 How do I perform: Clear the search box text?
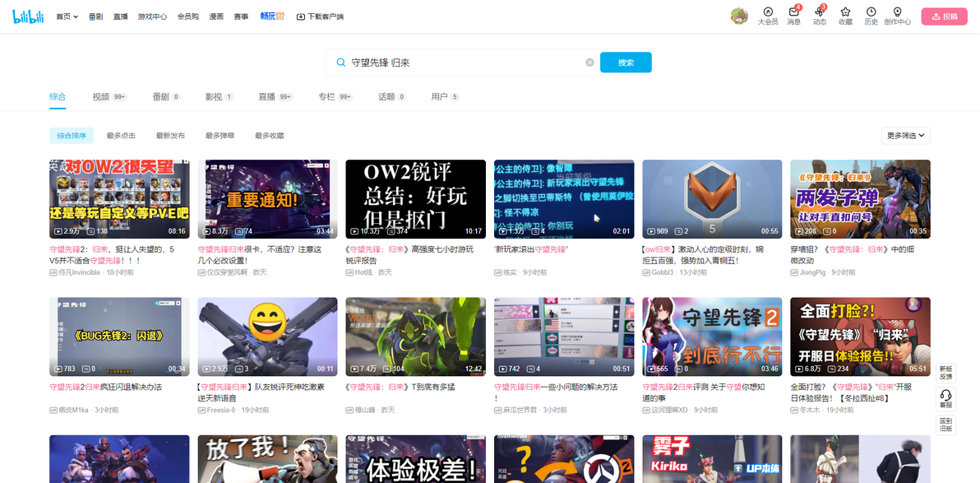(x=589, y=63)
